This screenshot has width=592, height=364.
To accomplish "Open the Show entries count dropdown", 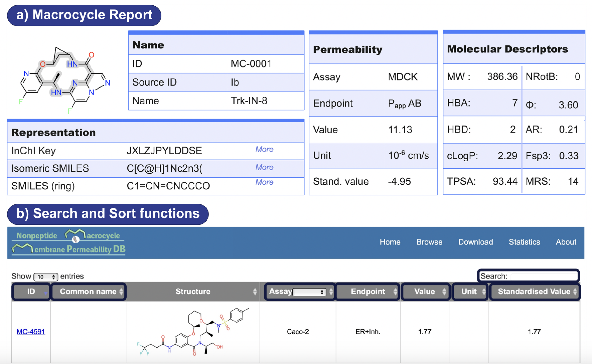I will pos(46,277).
